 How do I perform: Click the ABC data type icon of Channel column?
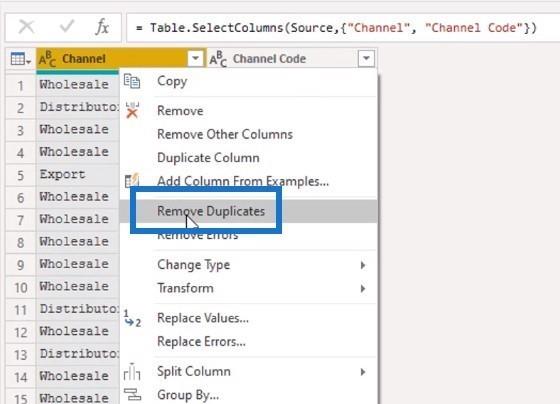tap(48, 59)
